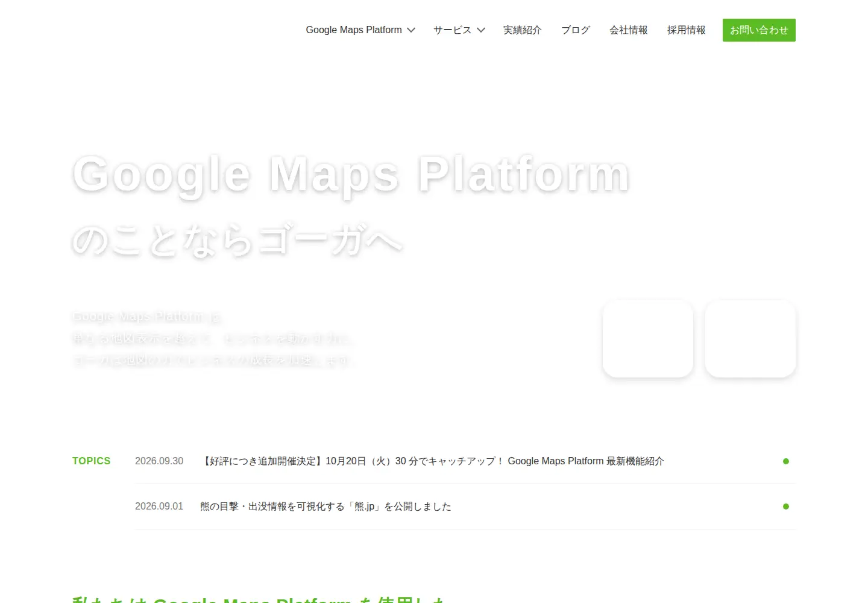
Task: Click the hero subheading のことならゴーガへ
Action: tap(237, 240)
